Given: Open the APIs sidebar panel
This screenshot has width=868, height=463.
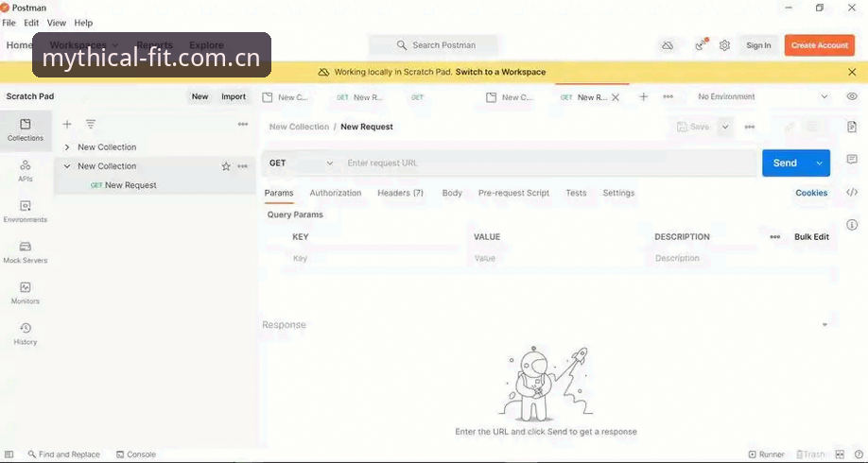Looking at the screenshot, I should click(x=26, y=171).
